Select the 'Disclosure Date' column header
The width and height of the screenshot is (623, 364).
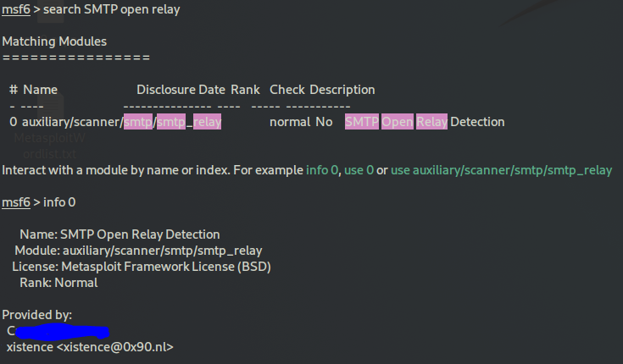point(181,90)
